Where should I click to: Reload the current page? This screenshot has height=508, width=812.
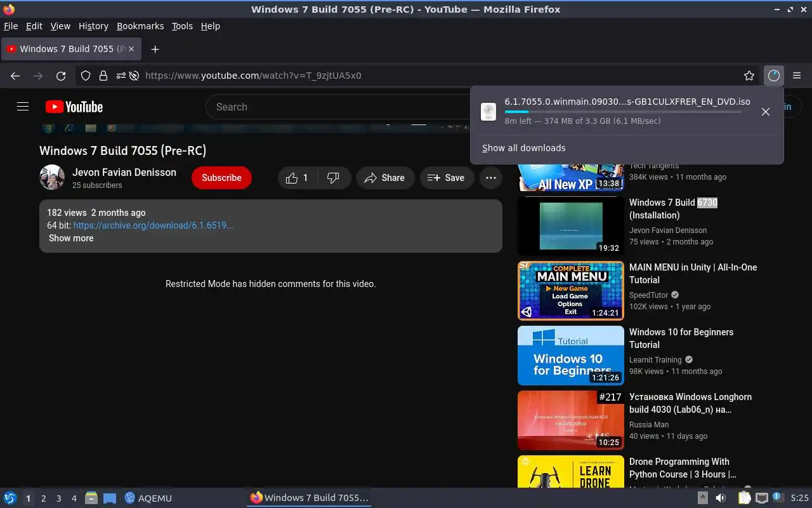pos(61,76)
